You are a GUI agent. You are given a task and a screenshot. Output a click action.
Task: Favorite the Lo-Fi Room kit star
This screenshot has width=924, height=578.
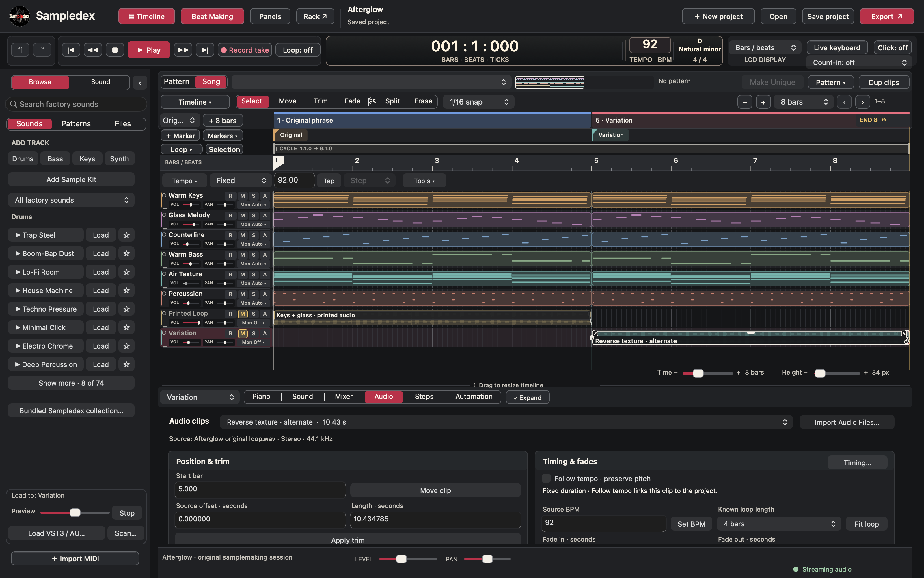pyautogui.click(x=126, y=272)
